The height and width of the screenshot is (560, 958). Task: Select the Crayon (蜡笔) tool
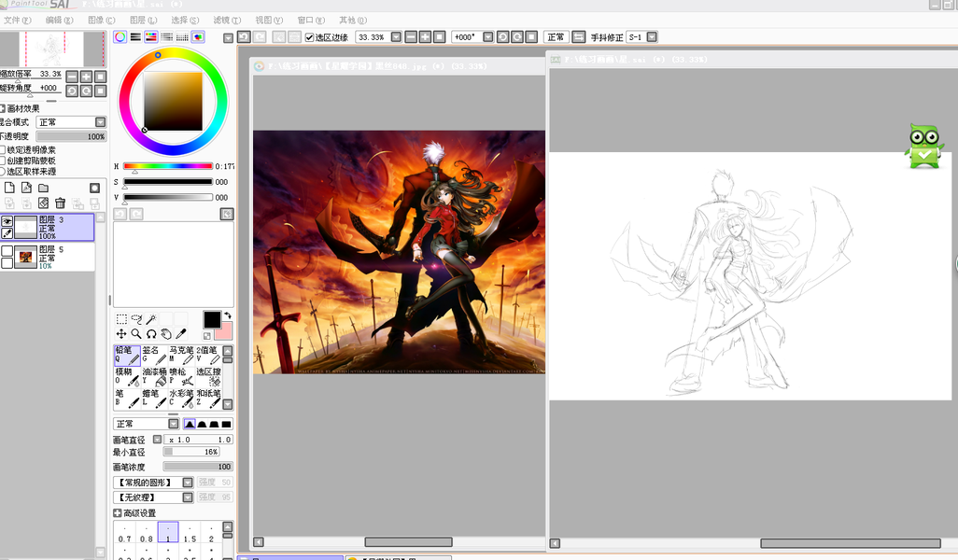(154, 399)
